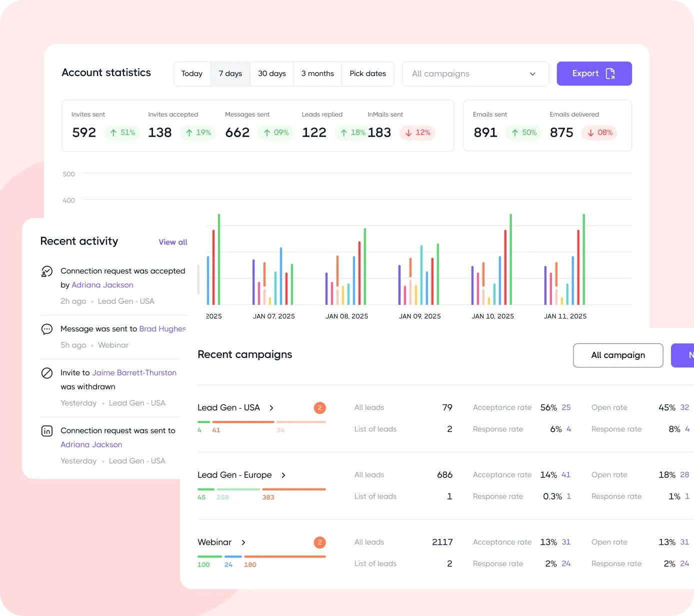Click the 51% increase badge for Invites sent
Viewport: 694px width, 616px height.
coord(122,133)
